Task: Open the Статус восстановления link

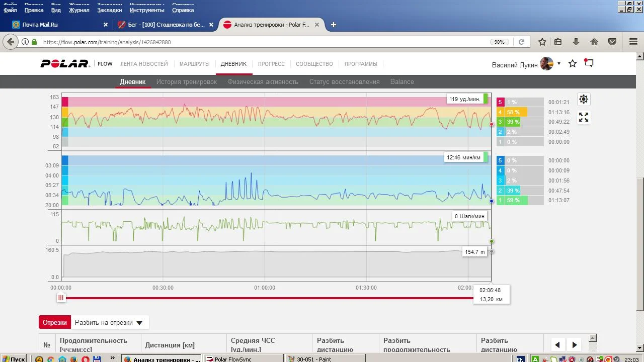Action: [344, 81]
